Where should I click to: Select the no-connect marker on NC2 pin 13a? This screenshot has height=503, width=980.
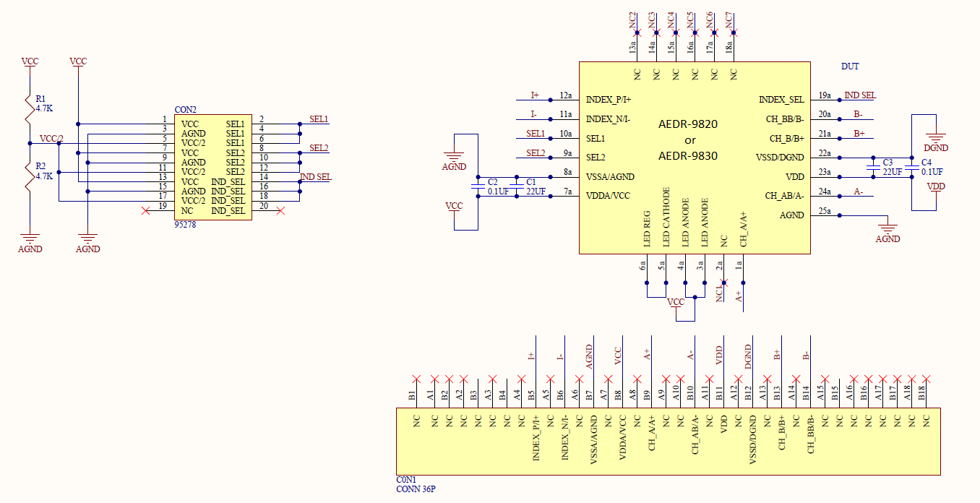637,33
